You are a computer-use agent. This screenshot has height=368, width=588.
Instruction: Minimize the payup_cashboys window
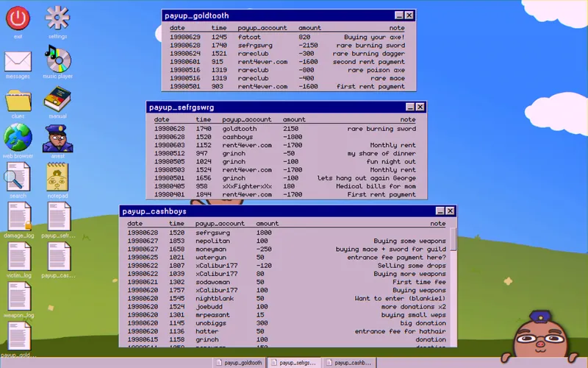click(x=440, y=211)
